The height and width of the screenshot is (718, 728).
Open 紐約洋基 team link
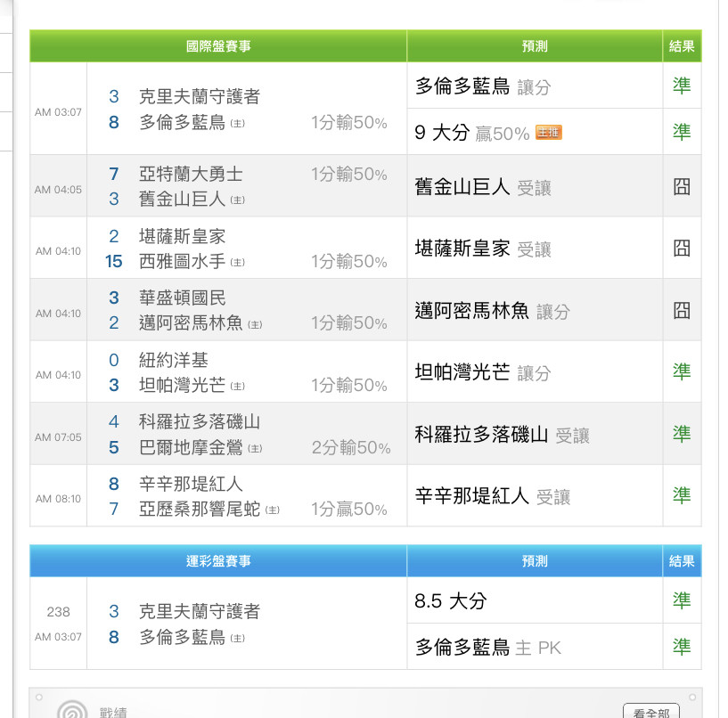pyautogui.click(x=173, y=360)
